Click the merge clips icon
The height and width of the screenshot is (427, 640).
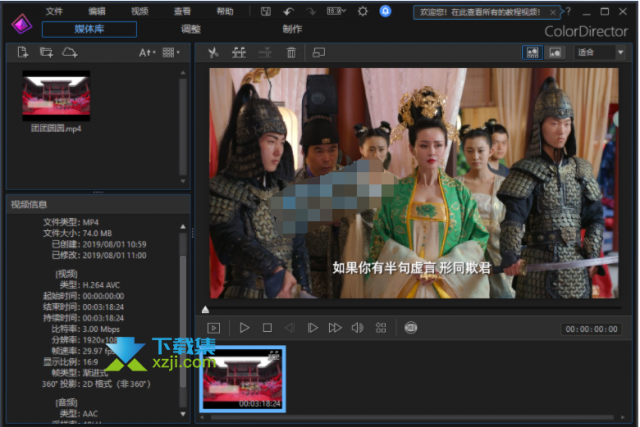tap(265, 52)
